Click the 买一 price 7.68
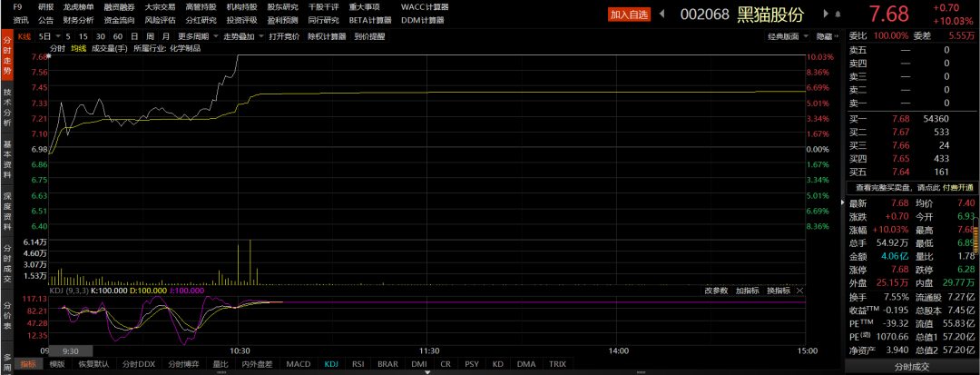Image resolution: width=980 pixels, height=375 pixels. [901, 119]
